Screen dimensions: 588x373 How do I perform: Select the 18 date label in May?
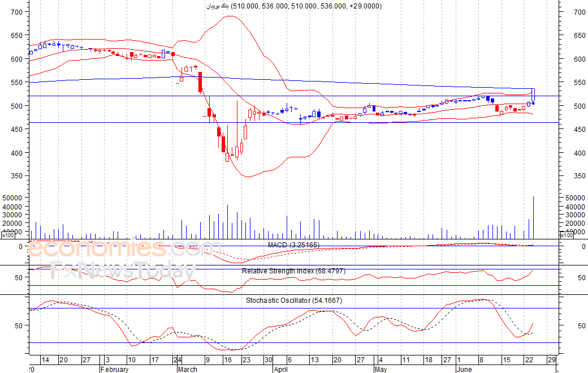point(429,360)
